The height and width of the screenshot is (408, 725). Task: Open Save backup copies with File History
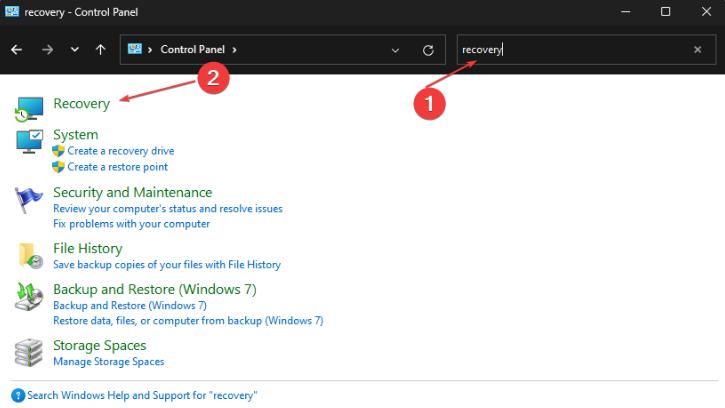click(166, 265)
